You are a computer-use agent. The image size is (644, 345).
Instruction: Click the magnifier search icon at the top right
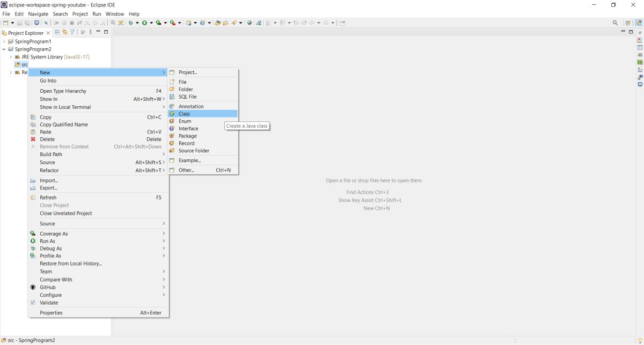[x=615, y=23]
